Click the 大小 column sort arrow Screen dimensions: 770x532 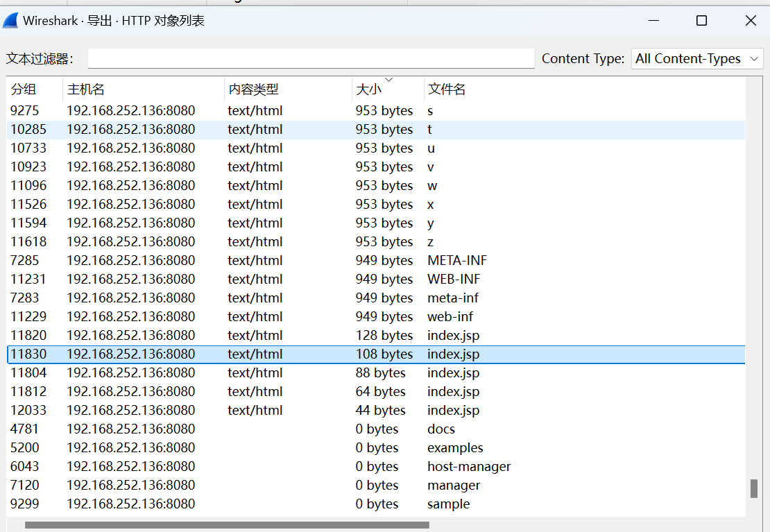(388, 80)
